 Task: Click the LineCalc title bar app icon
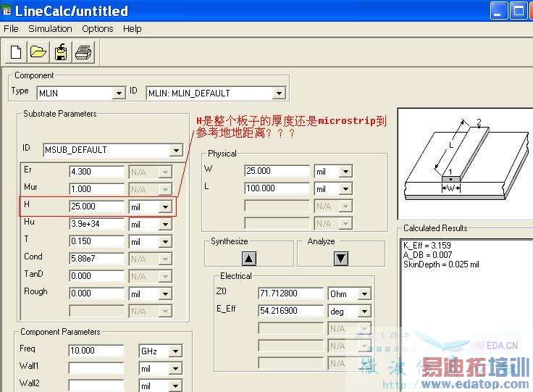[7, 11]
